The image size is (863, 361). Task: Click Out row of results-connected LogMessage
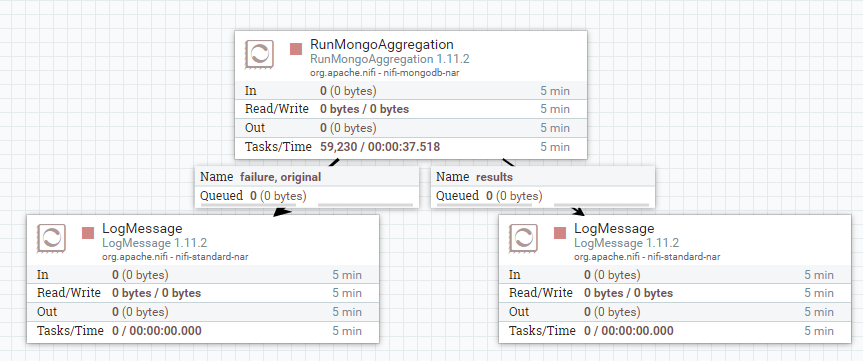[675, 312]
